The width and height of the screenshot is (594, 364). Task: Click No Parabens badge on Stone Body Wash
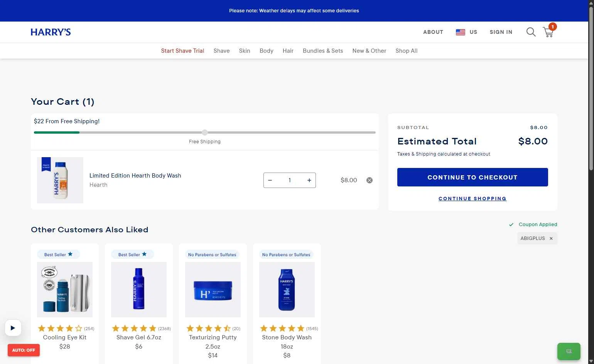286,255
